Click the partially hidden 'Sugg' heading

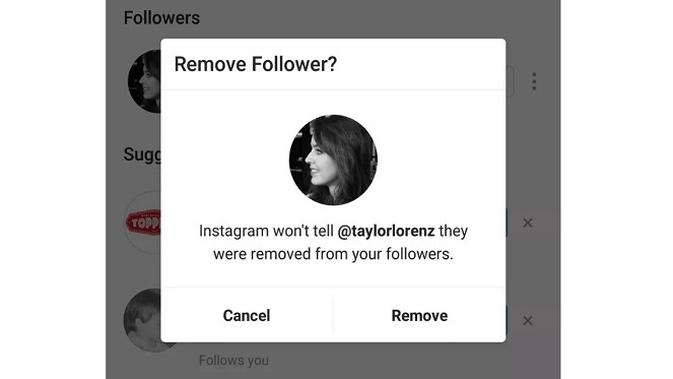pos(142,155)
